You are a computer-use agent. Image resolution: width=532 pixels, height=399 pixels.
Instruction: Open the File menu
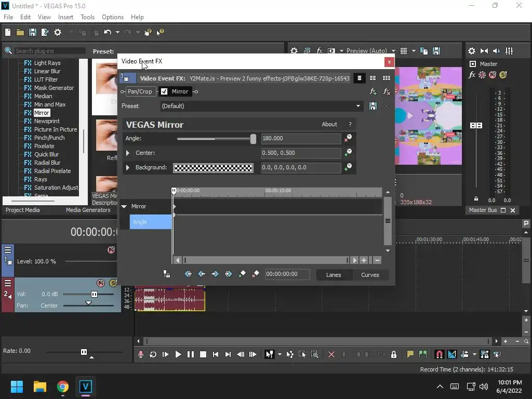[x=8, y=17]
